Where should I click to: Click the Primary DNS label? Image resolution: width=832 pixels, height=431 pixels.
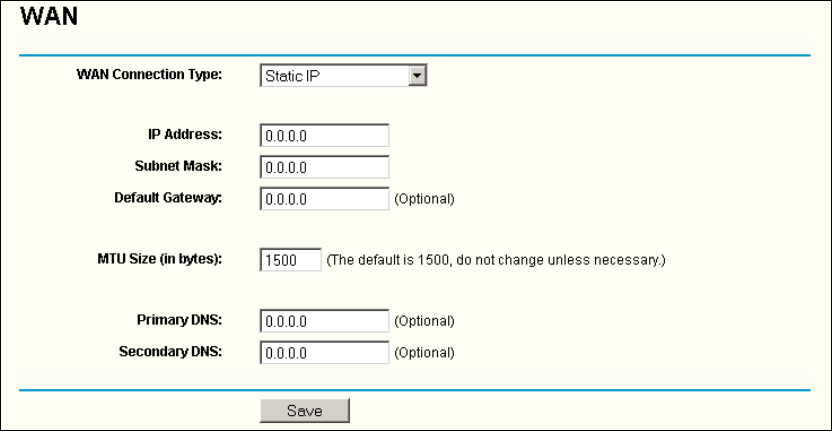(179, 321)
